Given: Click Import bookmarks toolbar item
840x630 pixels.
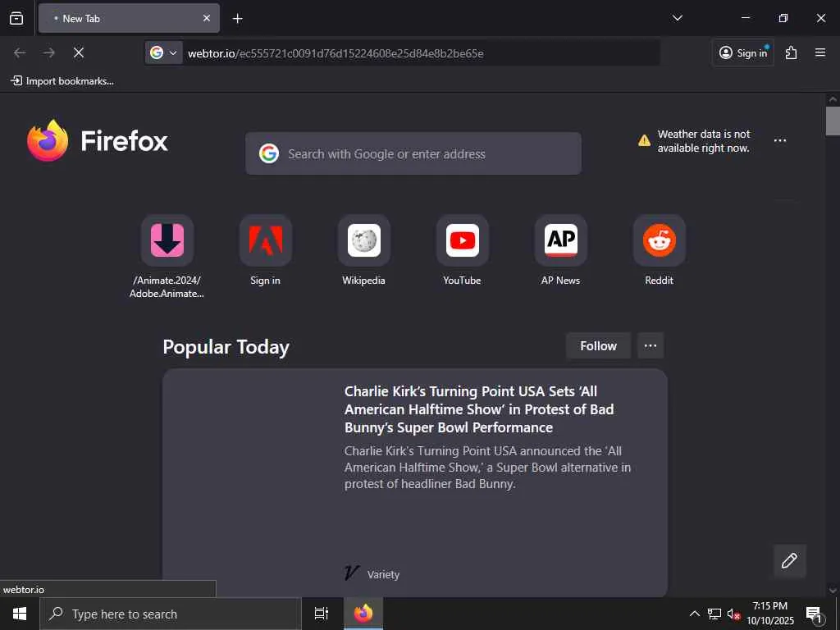Looking at the screenshot, I should pos(62,81).
